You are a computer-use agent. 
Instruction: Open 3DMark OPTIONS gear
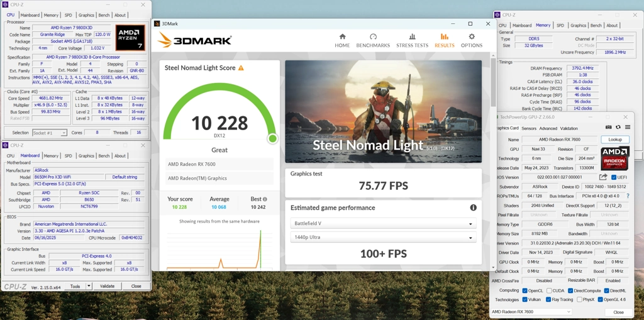click(x=472, y=41)
